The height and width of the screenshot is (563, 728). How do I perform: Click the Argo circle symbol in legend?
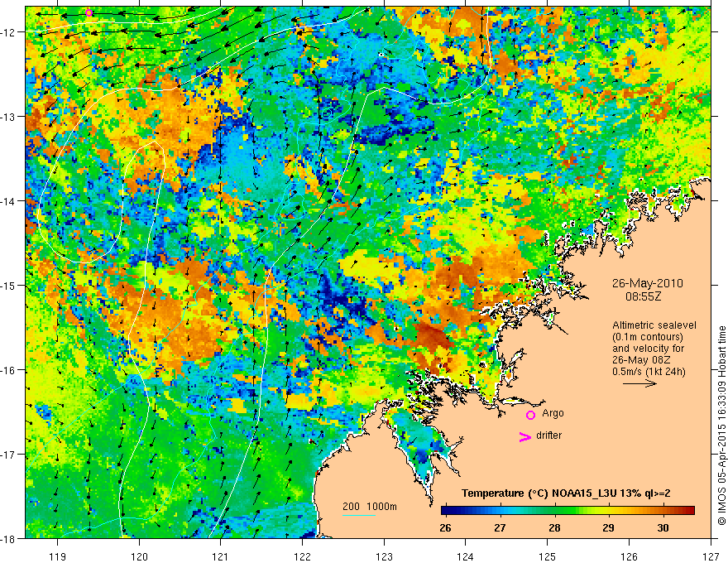click(x=530, y=415)
